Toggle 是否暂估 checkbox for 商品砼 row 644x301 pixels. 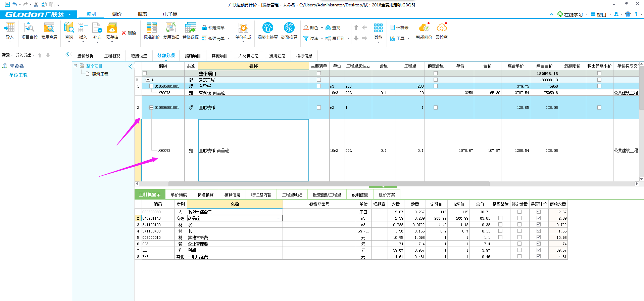(500, 218)
